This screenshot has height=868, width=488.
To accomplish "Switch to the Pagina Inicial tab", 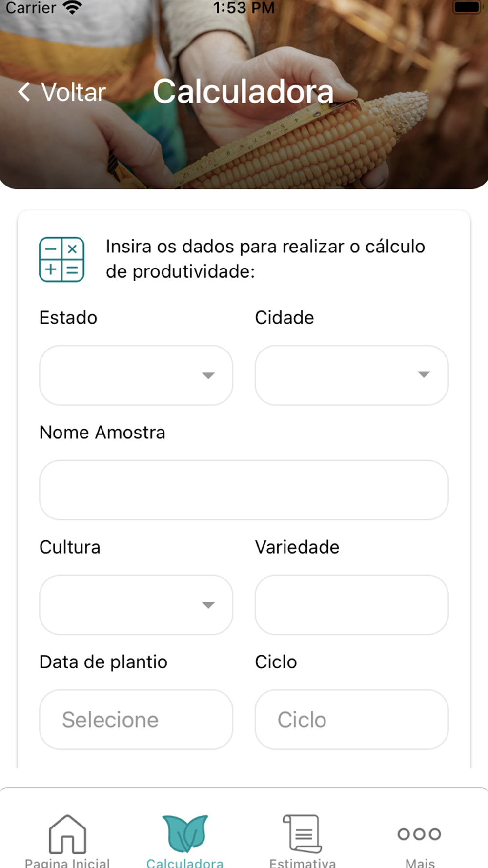I will (x=67, y=862).
